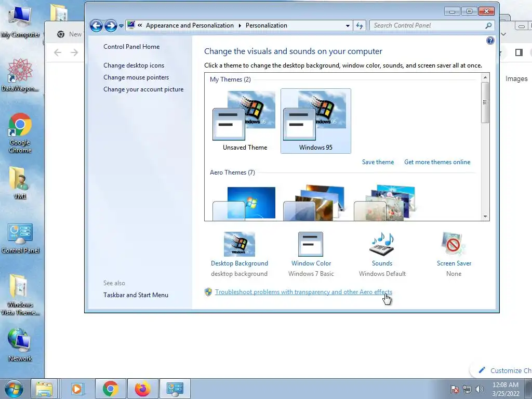Image resolution: width=532 pixels, height=399 pixels.
Task: Open the DataWagon desktop shortcut
Action: click(20, 75)
